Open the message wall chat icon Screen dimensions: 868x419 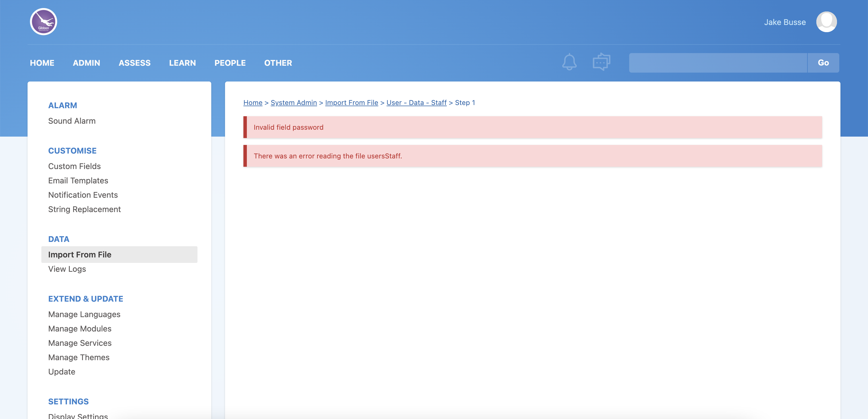(601, 62)
